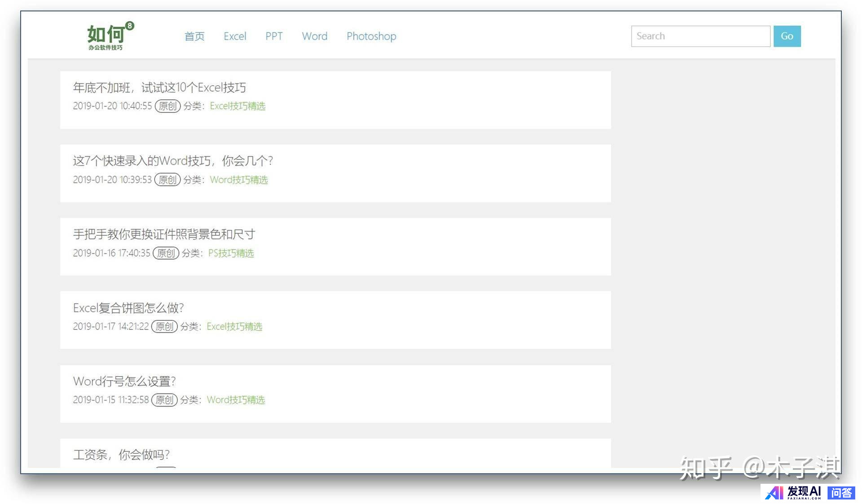Open the PPT navigation menu item
This screenshot has width=862, height=504.
tap(274, 36)
